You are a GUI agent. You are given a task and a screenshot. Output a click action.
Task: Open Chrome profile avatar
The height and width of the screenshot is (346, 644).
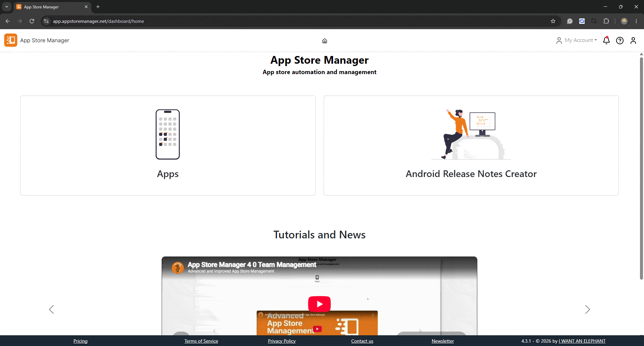point(624,21)
